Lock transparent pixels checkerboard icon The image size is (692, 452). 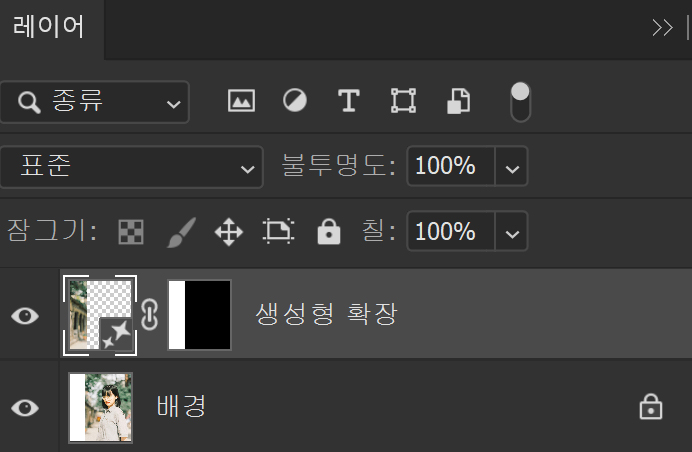coord(131,232)
